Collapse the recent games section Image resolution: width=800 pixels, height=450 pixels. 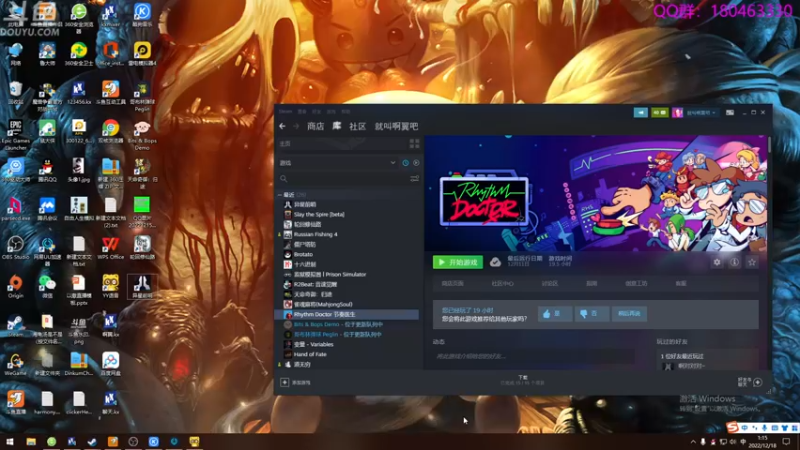tap(280, 195)
